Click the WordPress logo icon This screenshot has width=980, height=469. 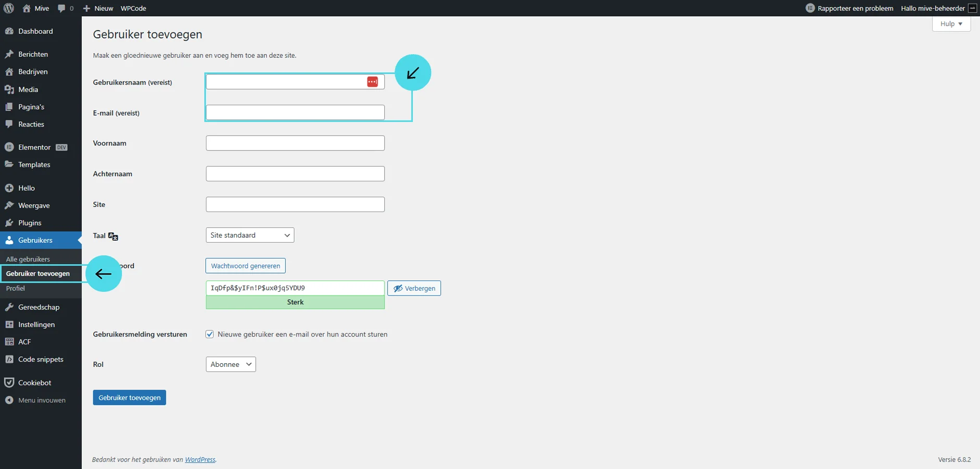(9, 8)
